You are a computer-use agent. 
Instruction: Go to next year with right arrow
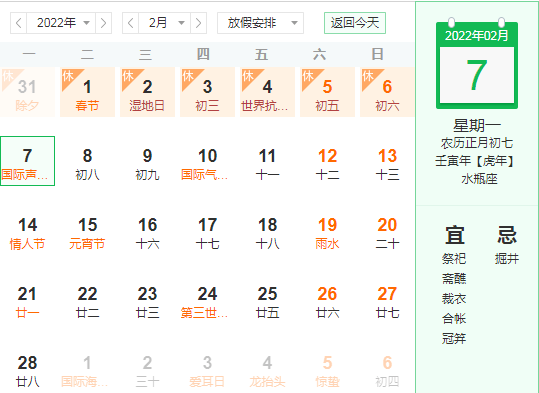(x=103, y=23)
